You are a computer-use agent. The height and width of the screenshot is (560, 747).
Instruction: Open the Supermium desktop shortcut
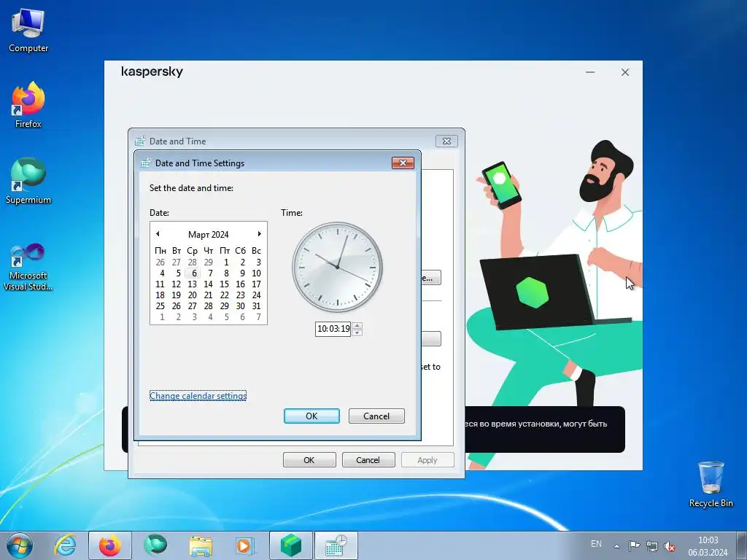tap(28, 181)
